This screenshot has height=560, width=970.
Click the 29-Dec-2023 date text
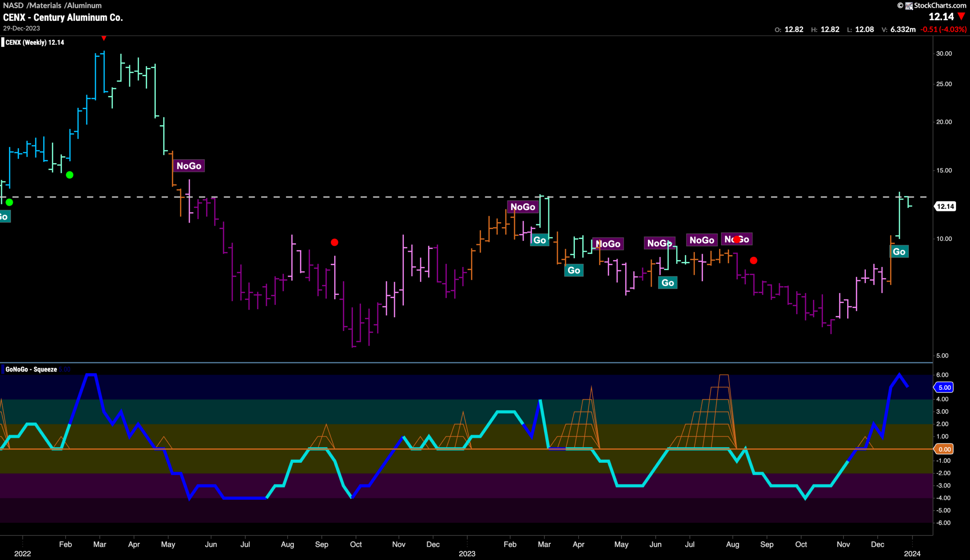22,28
